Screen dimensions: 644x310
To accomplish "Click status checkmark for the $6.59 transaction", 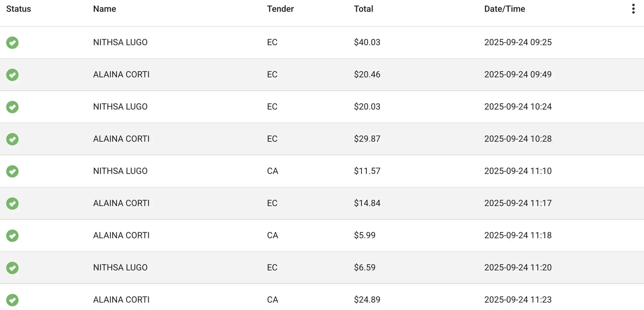I will click(13, 268).
